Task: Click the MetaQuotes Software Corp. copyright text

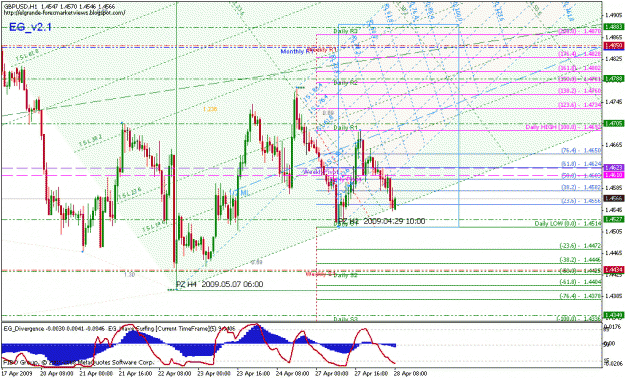Action: click(79, 363)
